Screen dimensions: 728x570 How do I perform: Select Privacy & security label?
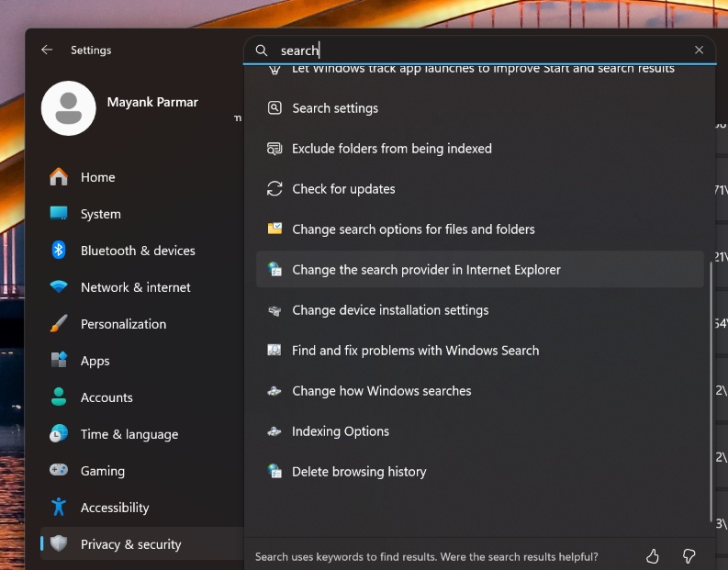pyautogui.click(x=131, y=544)
